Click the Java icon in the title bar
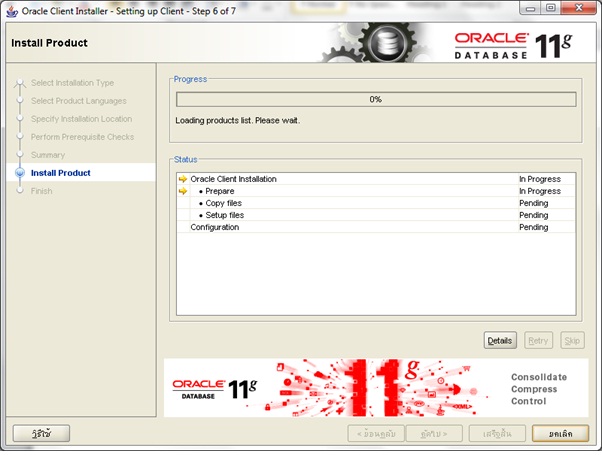 [12, 12]
